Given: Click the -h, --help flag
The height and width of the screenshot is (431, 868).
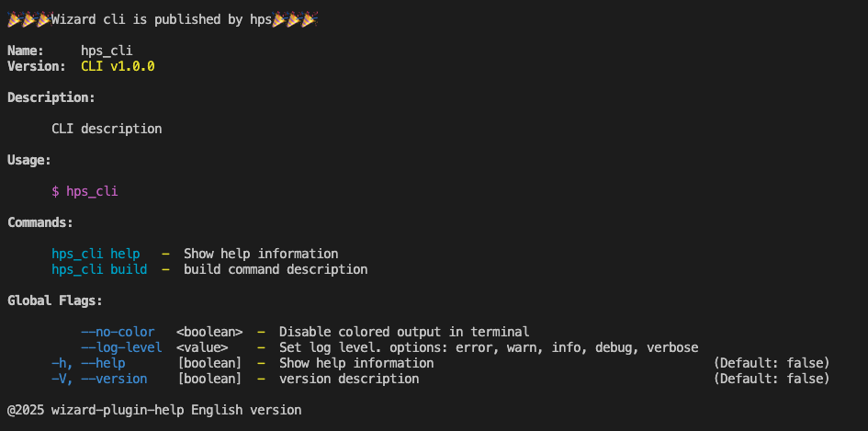Looking at the screenshot, I should [88, 363].
